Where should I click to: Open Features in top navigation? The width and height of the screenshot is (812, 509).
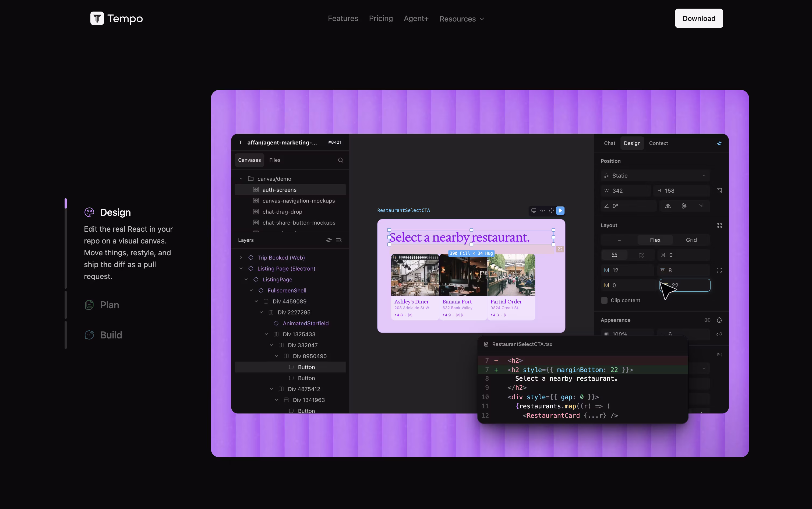coord(343,19)
